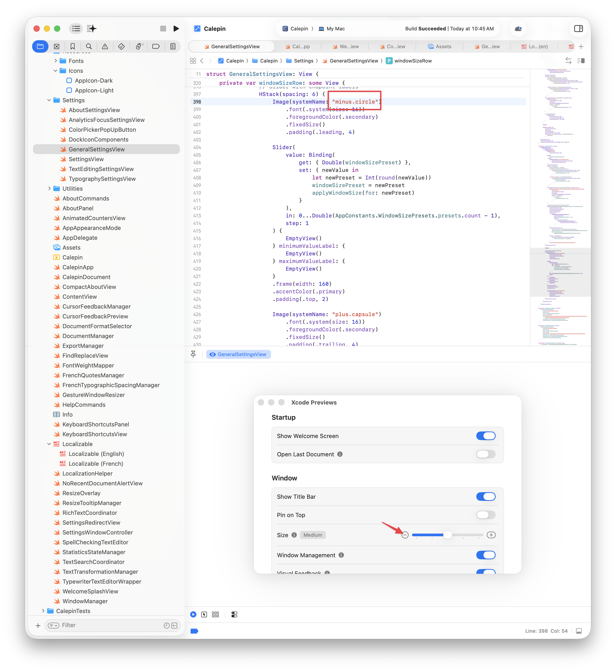Open the Issue navigator warning icon
The height and width of the screenshot is (672, 616).
105,46
